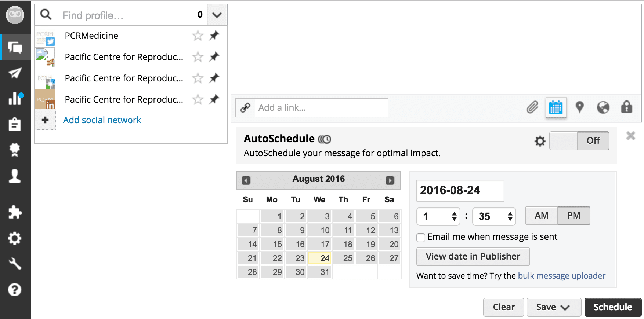This screenshot has width=644, height=319.
Task: Click Add social network link
Action: coord(102,120)
